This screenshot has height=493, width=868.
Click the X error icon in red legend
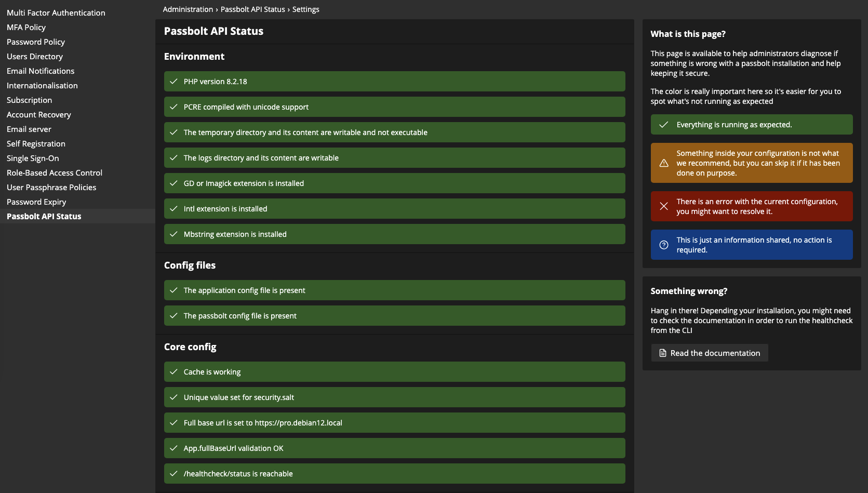tap(664, 206)
